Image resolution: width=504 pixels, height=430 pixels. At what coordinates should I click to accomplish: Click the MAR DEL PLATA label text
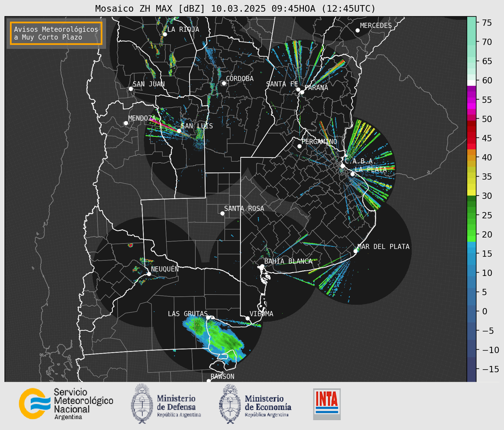tap(383, 247)
